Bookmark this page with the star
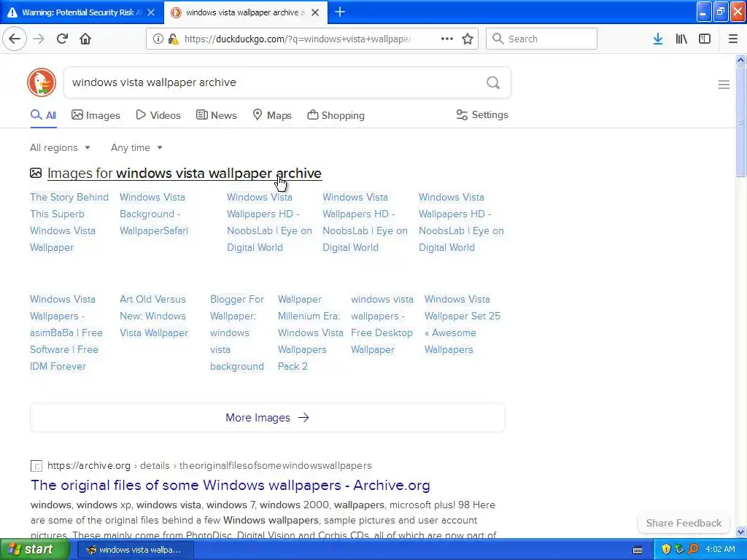Viewport: 747px width, 560px height. click(468, 39)
